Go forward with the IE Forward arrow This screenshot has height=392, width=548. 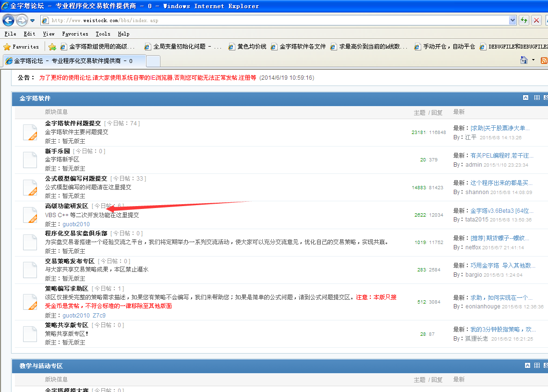click(x=22, y=20)
